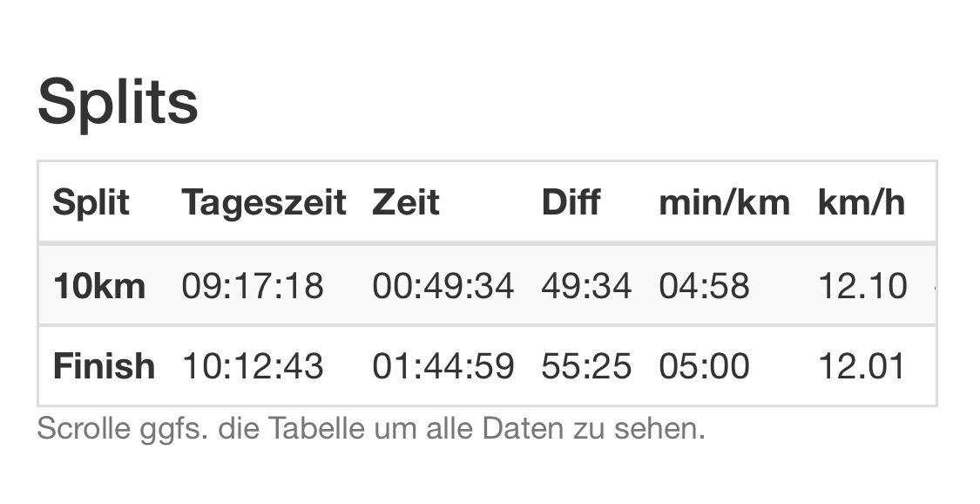
Task: Select the 10km split row label
Action: [x=99, y=286]
